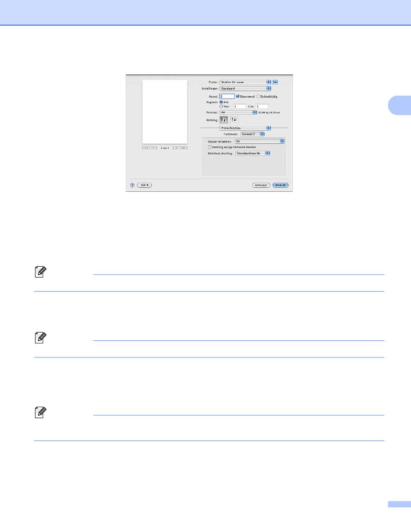Go to previous preview page
Image resolution: width=411 pixels, height=532 pixels.
point(154,148)
